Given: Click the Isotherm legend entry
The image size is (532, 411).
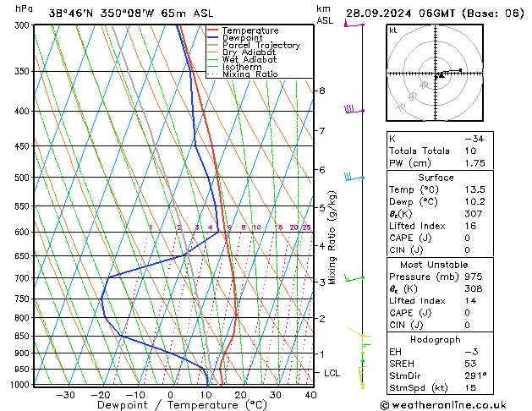Looking at the screenshot, I should tap(242, 67).
